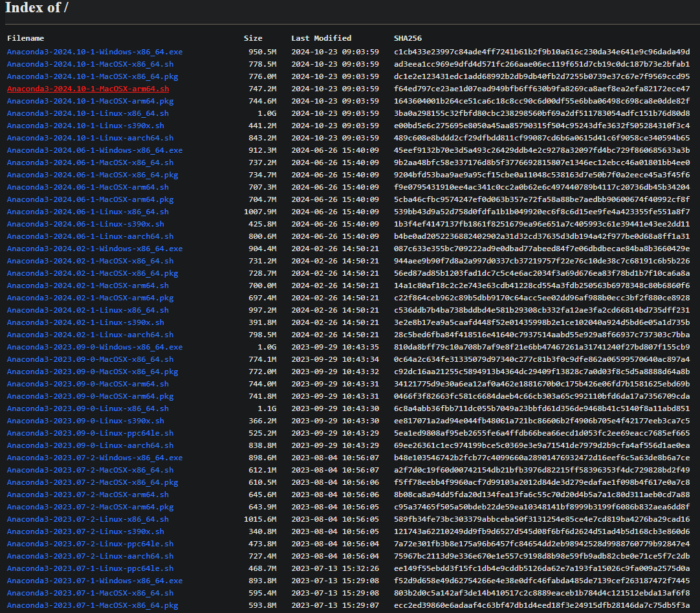Click timestamp 2023-09-29 10:43:35
Image resolution: width=700 pixels, height=613 pixels.
[x=335, y=347]
